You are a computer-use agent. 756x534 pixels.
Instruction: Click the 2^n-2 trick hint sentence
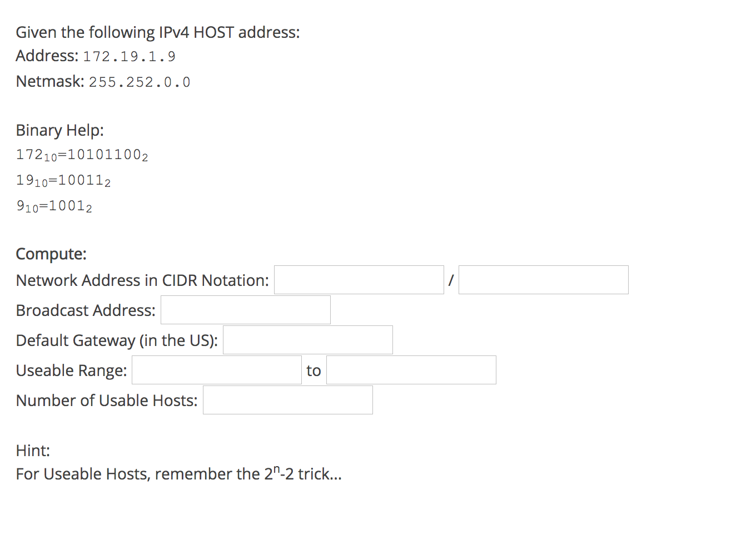coord(179,473)
